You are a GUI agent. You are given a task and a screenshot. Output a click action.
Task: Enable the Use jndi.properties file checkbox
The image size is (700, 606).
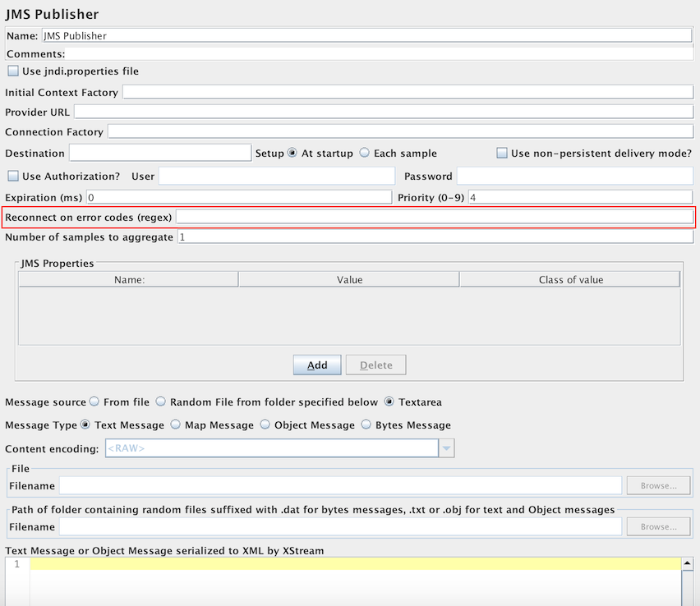pos(13,71)
